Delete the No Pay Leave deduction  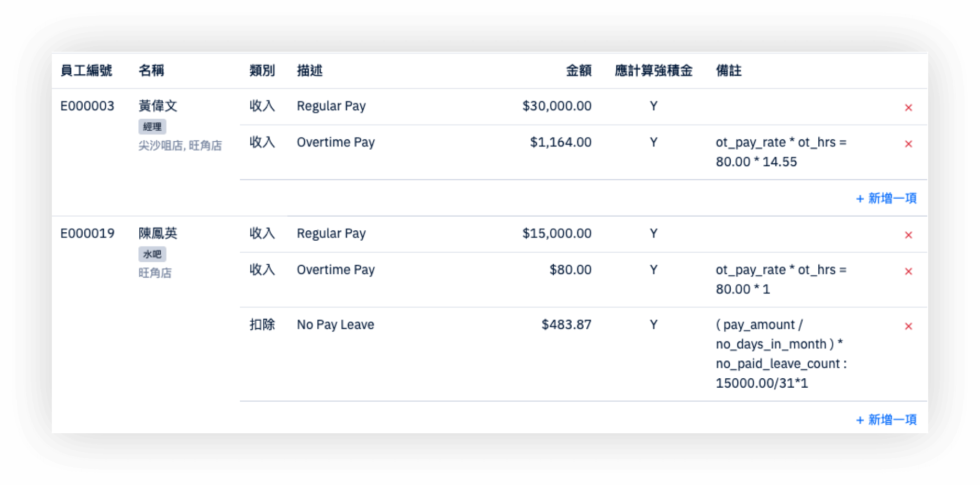click(x=908, y=326)
